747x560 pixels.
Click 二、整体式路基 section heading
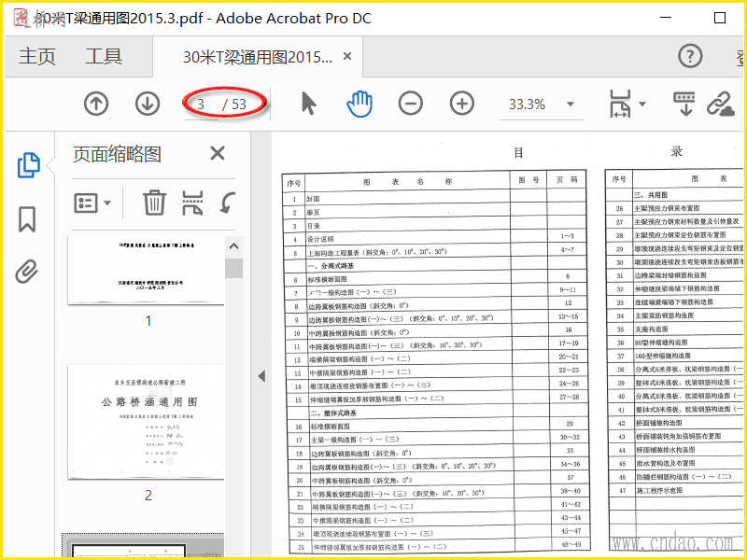pos(333,413)
